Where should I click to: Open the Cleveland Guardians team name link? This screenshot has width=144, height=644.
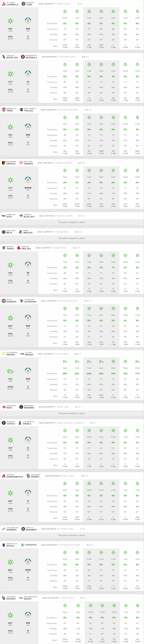click(30, 301)
